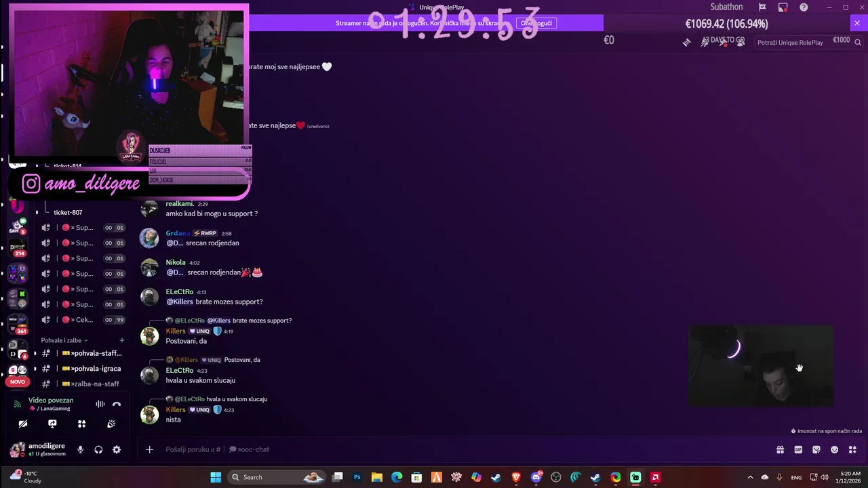
Task: Click realkami. username in chat
Action: tap(180, 203)
